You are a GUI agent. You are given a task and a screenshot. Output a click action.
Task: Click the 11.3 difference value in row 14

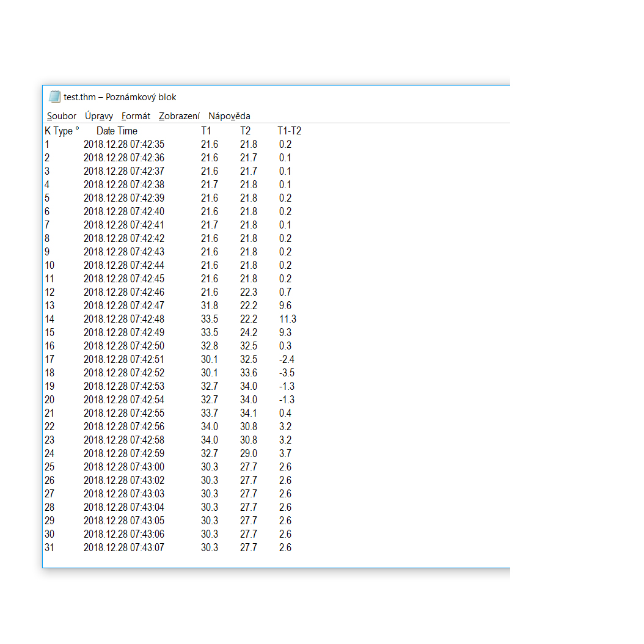pos(287,319)
